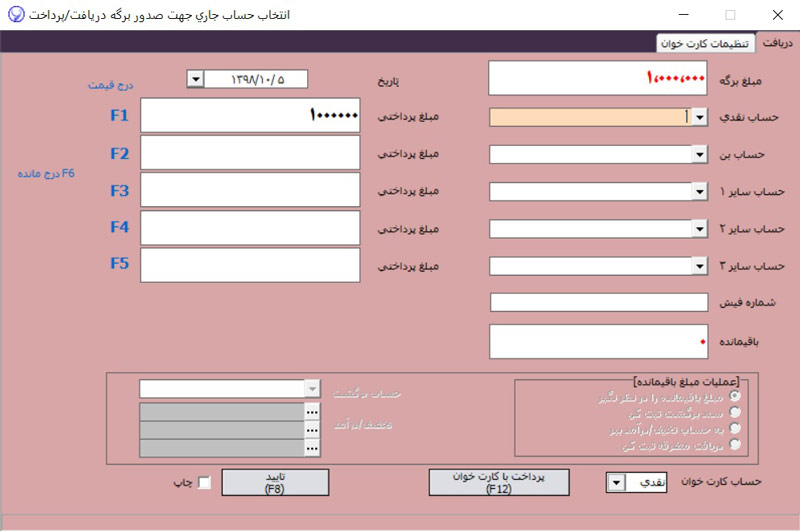This screenshot has height=531, width=800.
Task: Click the F4 shortcut label
Action: tap(119, 227)
